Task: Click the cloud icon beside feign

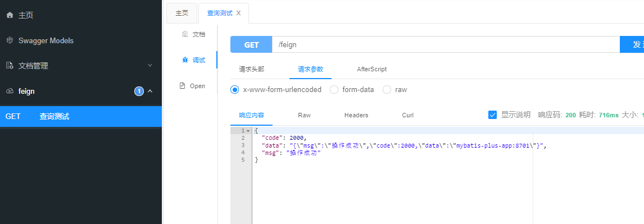Action: click(10, 91)
